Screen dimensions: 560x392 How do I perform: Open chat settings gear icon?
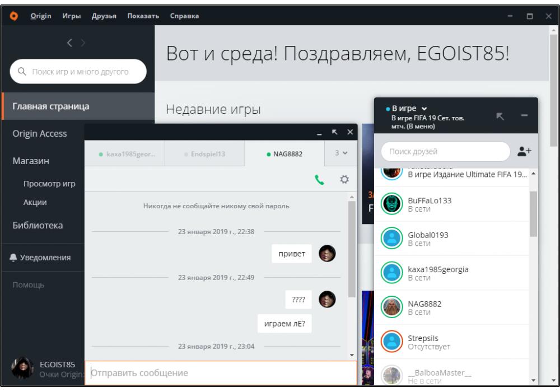[344, 180]
